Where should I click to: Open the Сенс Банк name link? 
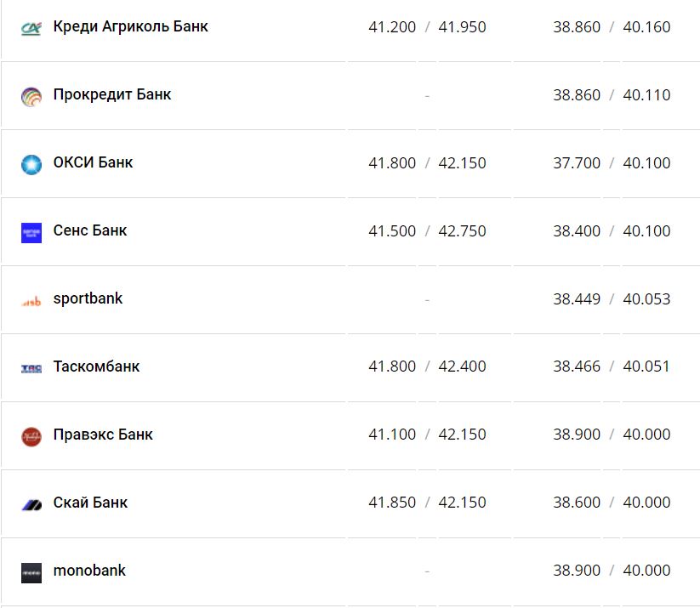pyautogui.click(x=90, y=230)
